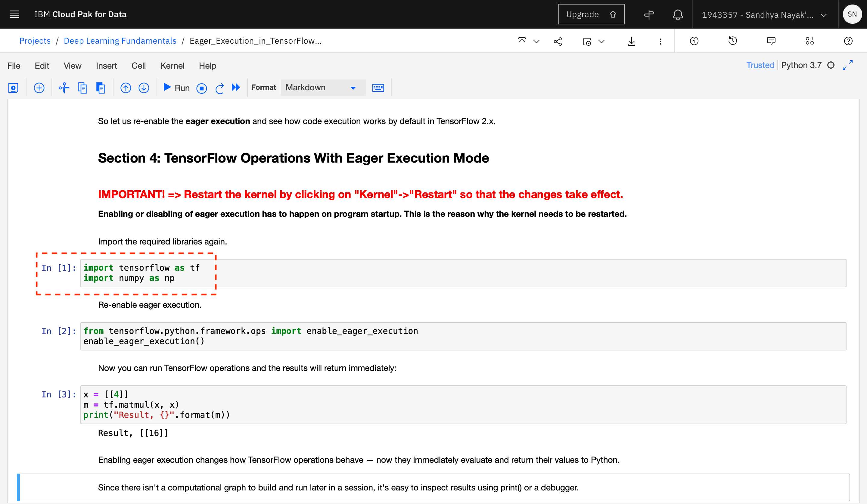Click the save and checkpoint icon
This screenshot has width=867, height=504.
coord(13,88)
